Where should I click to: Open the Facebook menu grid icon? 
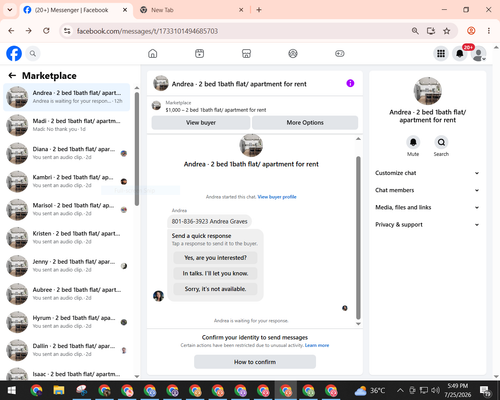tap(441, 53)
